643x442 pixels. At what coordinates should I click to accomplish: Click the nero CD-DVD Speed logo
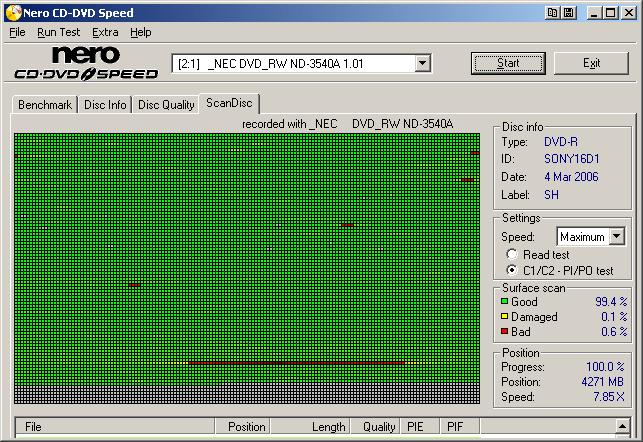pos(86,63)
